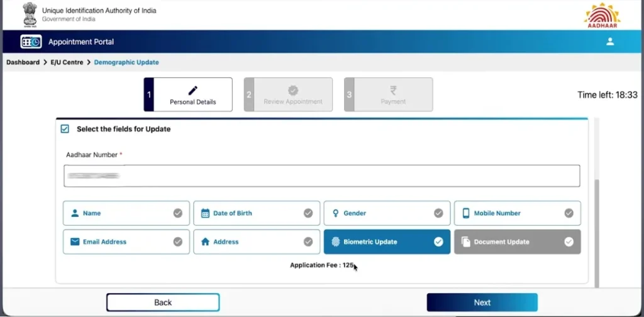Click the Government of India emblem
The image size is (644, 317).
(x=30, y=14)
